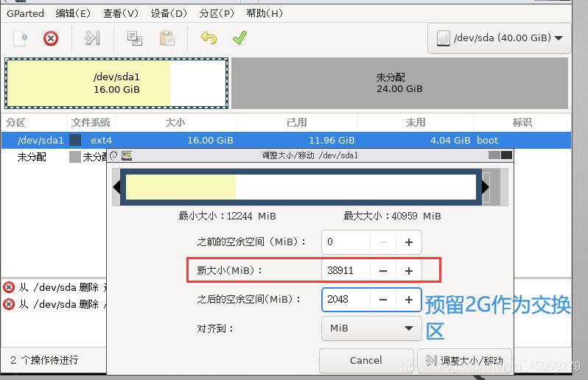588x380 pixels.
Task: Select the first pending delete /dev/sda operation
Action: click(x=55, y=287)
